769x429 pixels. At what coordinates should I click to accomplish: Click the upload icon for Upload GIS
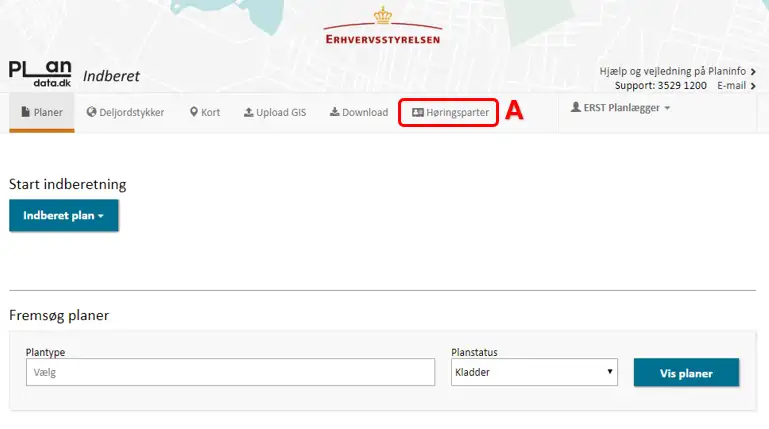[x=248, y=113]
